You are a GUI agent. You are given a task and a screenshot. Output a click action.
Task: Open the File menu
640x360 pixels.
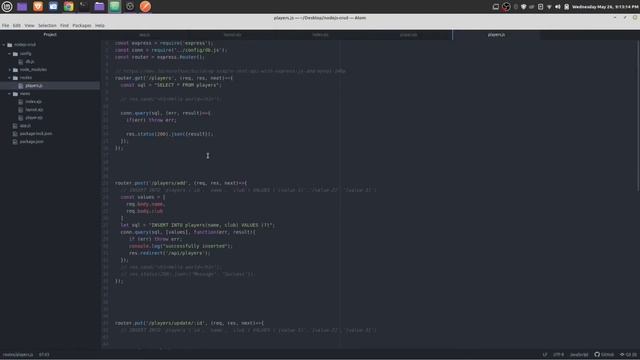coord(5,26)
